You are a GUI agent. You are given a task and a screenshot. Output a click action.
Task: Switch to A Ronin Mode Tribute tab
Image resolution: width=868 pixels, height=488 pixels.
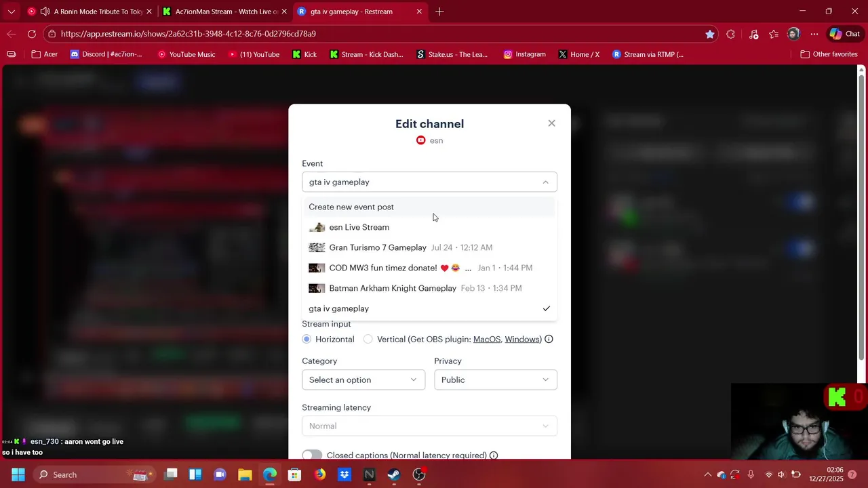click(x=88, y=12)
